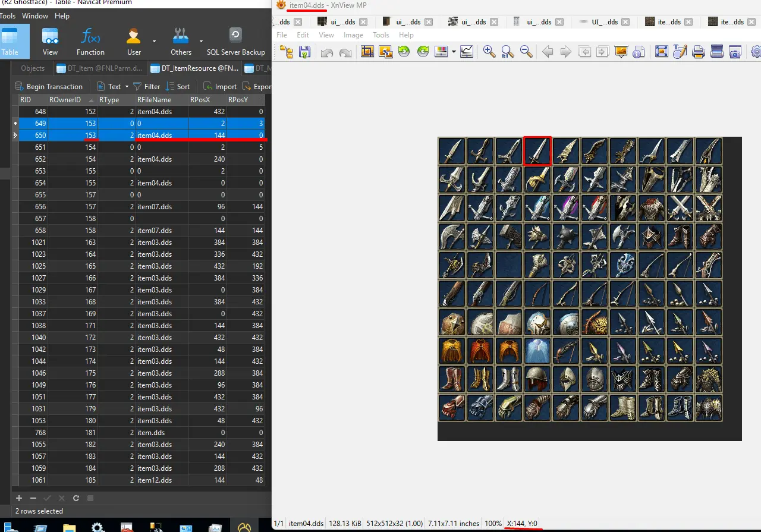This screenshot has width=761, height=532.
Task: Open the Levels curve tool
Action: pyautogui.click(x=467, y=52)
